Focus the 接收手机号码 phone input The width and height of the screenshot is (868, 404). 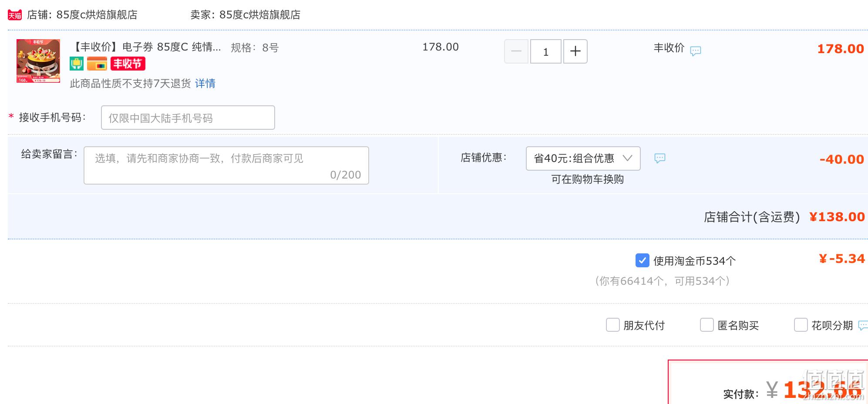point(188,118)
